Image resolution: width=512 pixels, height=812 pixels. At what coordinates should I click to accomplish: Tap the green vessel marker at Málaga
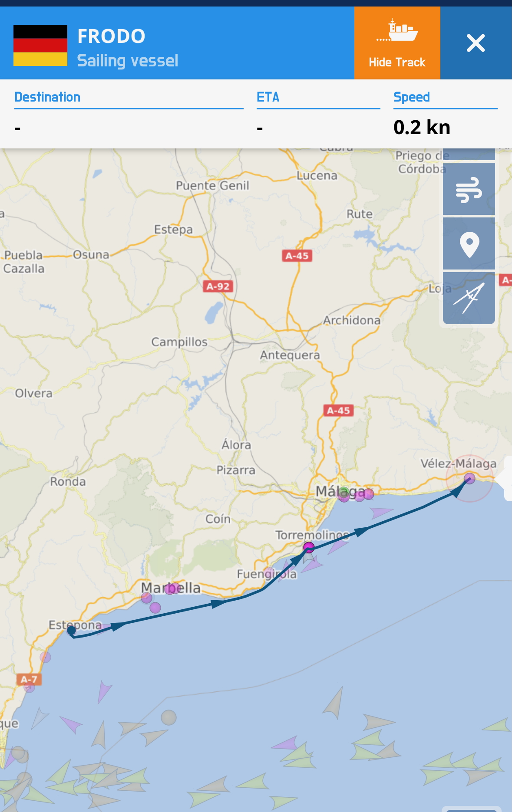(344, 492)
